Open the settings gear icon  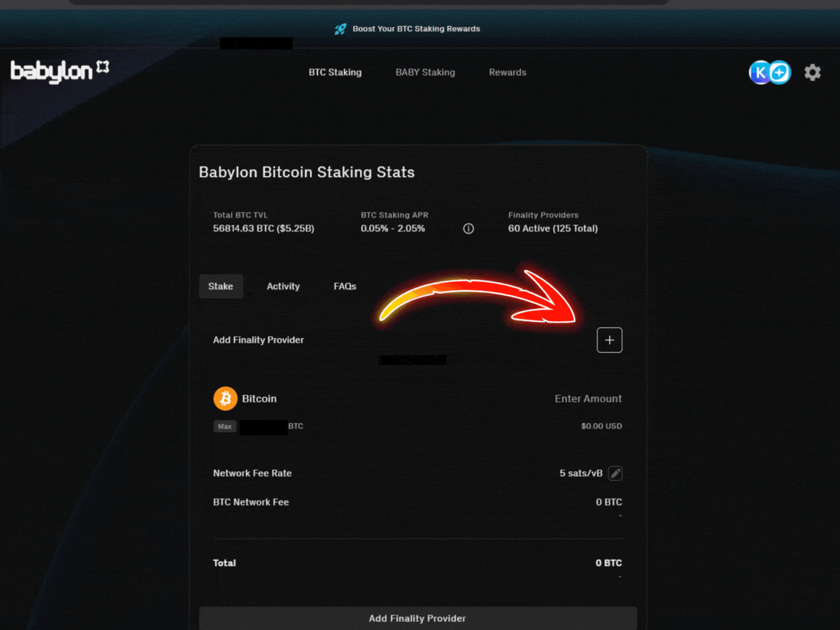[812, 73]
